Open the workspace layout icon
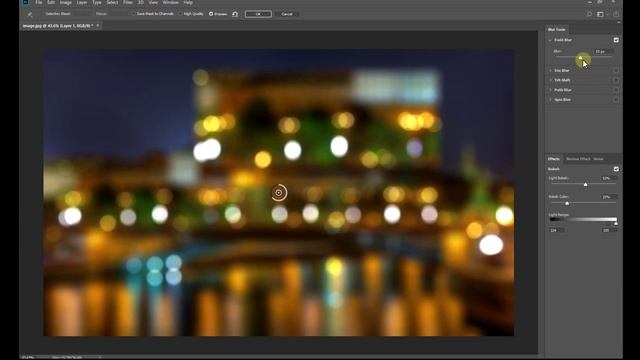Image resolution: width=640 pixels, height=360 pixels. (600, 14)
